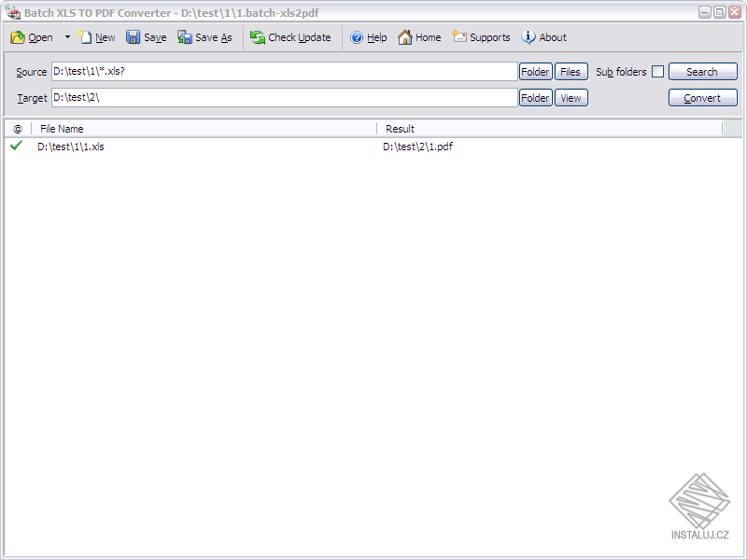Click the green check mark on 1.xls row
Viewport: 747px width, 560px height.
(x=15, y=147)
